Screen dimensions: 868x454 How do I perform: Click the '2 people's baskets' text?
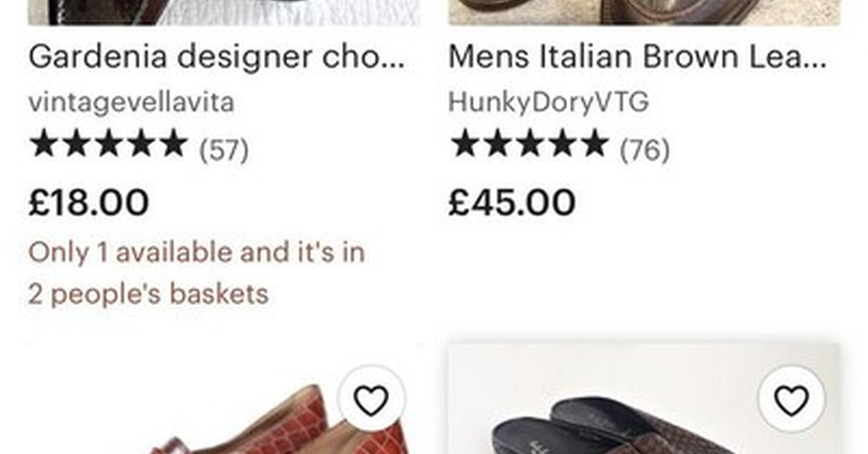pos(148,294)
